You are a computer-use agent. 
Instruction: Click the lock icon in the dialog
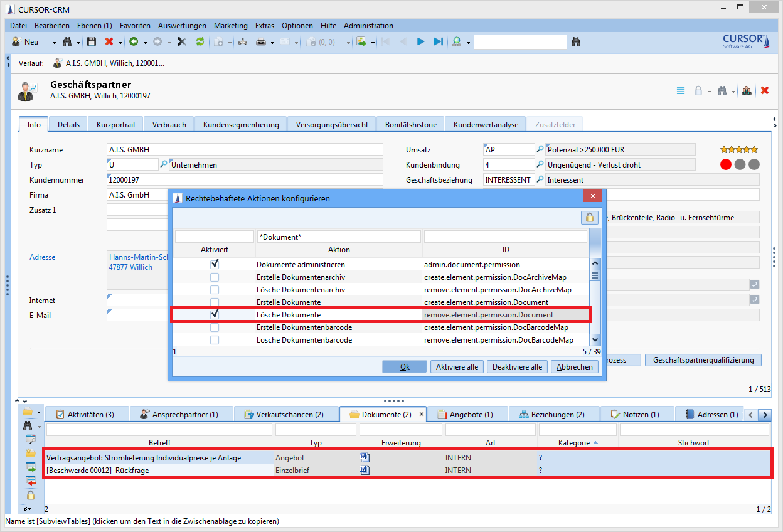[x=589, y=218]
